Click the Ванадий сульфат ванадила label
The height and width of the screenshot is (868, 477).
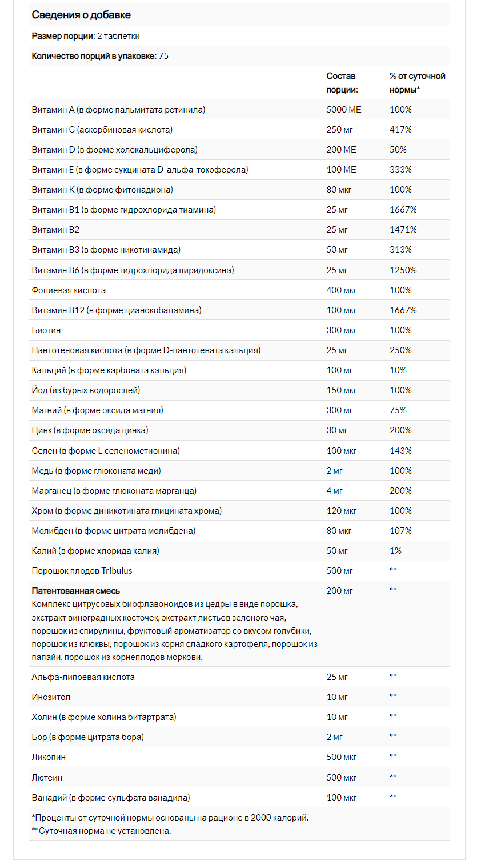click(111, 797)
